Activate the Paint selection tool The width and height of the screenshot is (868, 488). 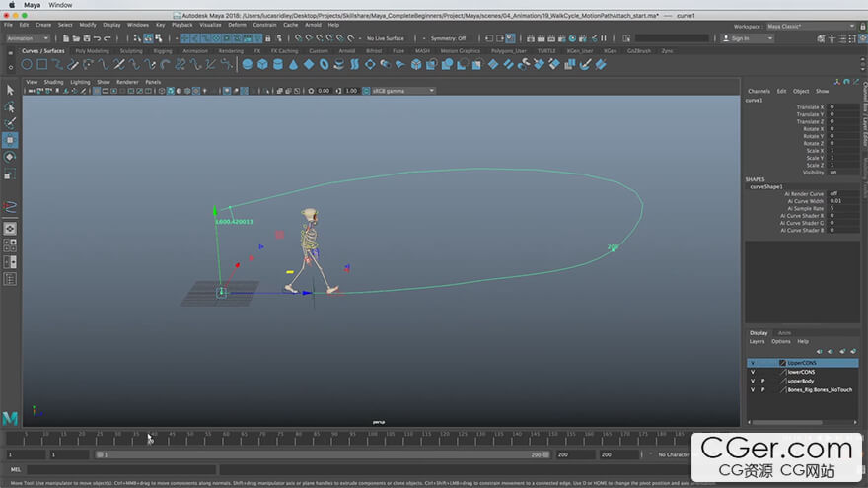[x=10, y=123]
